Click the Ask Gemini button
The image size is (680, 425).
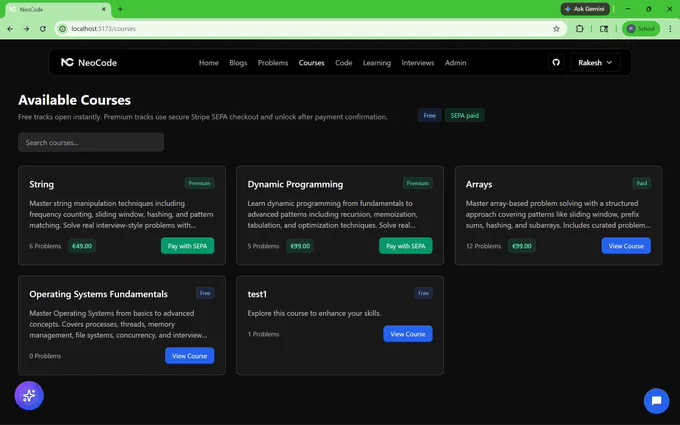point(585,9)
